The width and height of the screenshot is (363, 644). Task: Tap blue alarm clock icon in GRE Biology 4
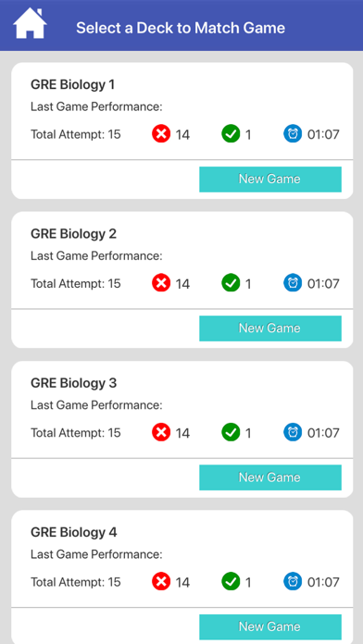pyautogui.click(x=293, y=582)
